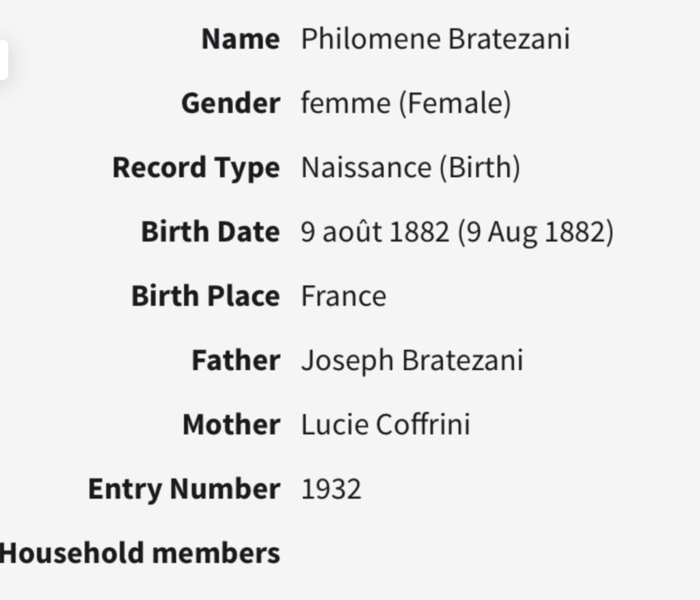Select Naissance (Birth) record type text
The height and width of the screenshot is (600, 700).
(411, 168)
